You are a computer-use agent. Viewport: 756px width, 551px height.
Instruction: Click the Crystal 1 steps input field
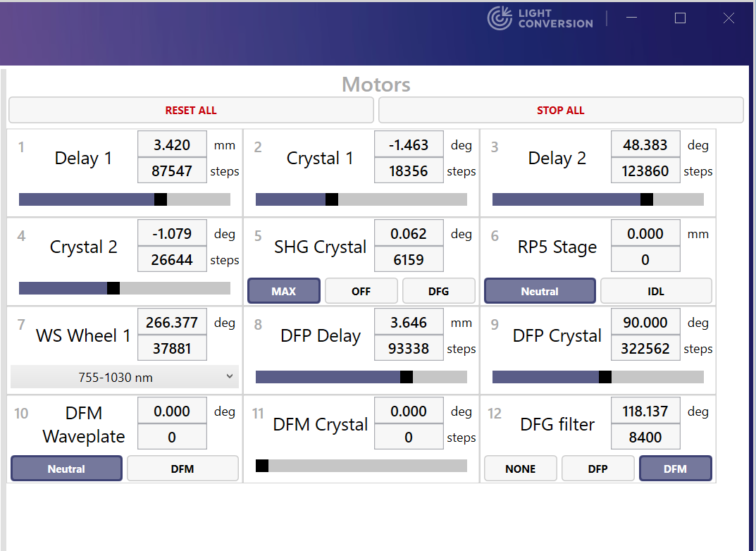(x=409, y=171)
